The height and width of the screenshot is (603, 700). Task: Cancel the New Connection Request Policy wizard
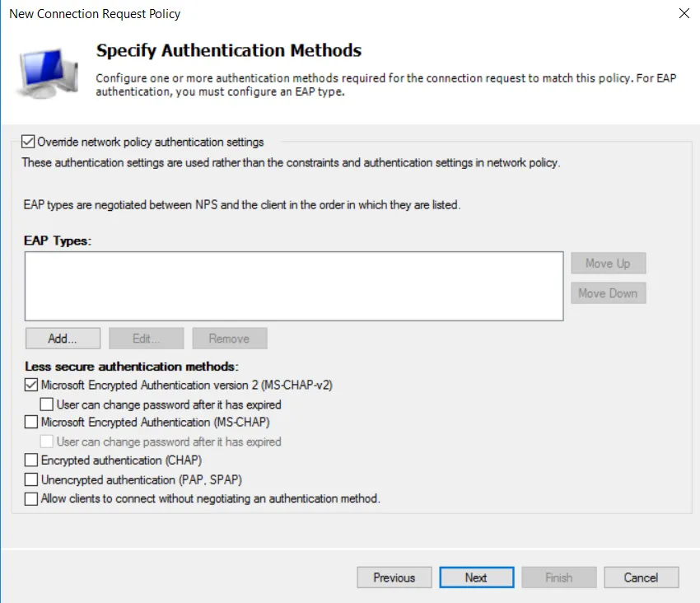(x=641, y=577)
